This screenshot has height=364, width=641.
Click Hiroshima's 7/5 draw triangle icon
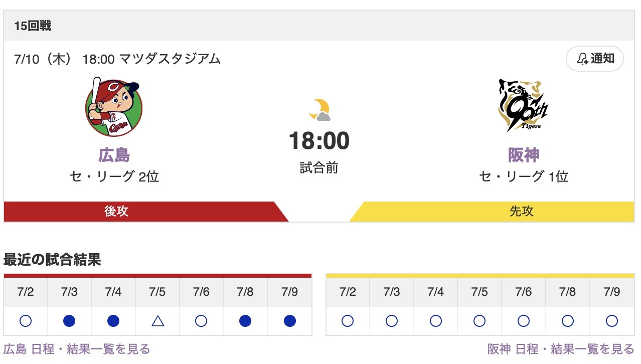pyautogui.click(x=157, y=321)
